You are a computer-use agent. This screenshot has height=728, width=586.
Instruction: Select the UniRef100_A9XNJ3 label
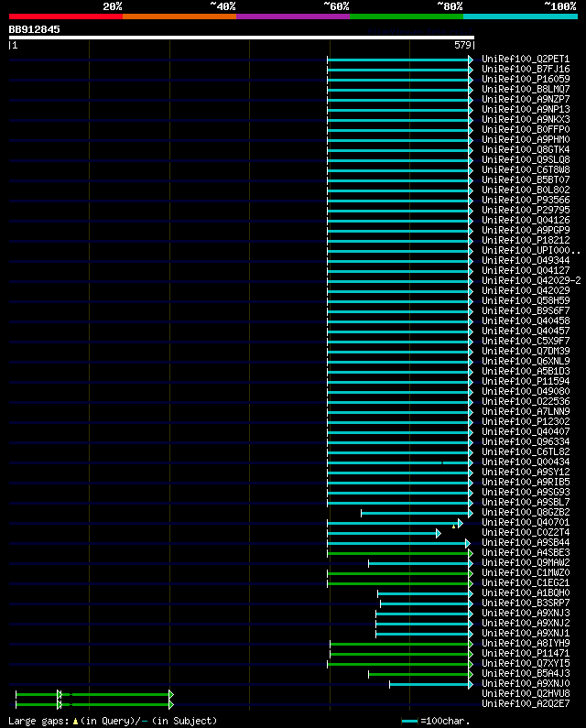[526, 613]
